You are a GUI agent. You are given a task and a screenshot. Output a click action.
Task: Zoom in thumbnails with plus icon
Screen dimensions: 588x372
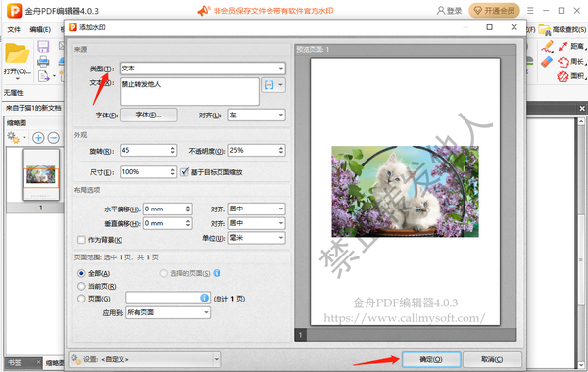click(38, 138)
